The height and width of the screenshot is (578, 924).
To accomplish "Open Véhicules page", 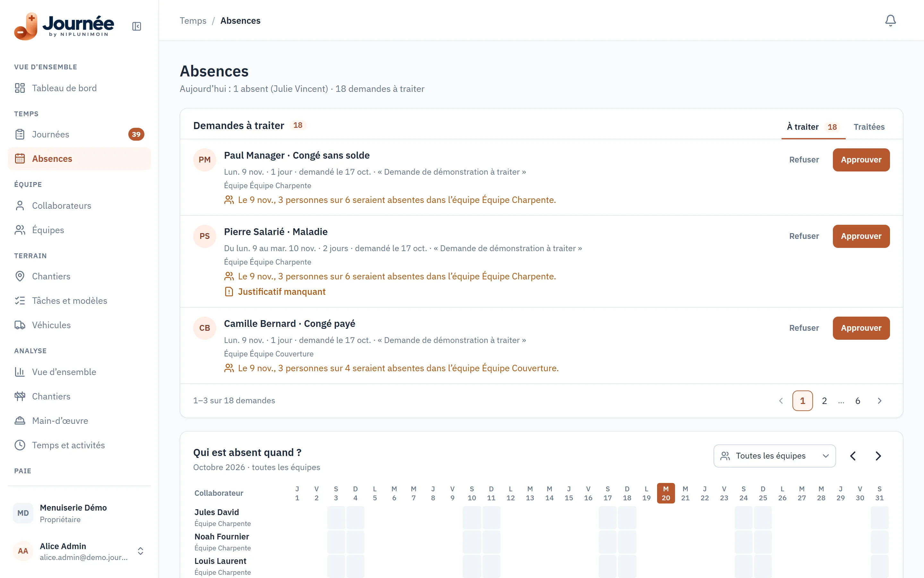I will pos(79,325).
